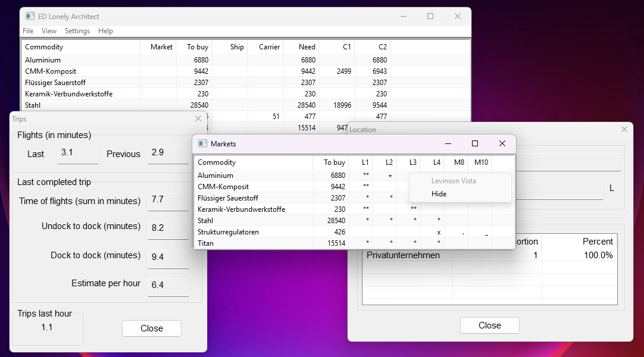
Task: Click the 18996 value in C1 column
Action: click(342, 105)
